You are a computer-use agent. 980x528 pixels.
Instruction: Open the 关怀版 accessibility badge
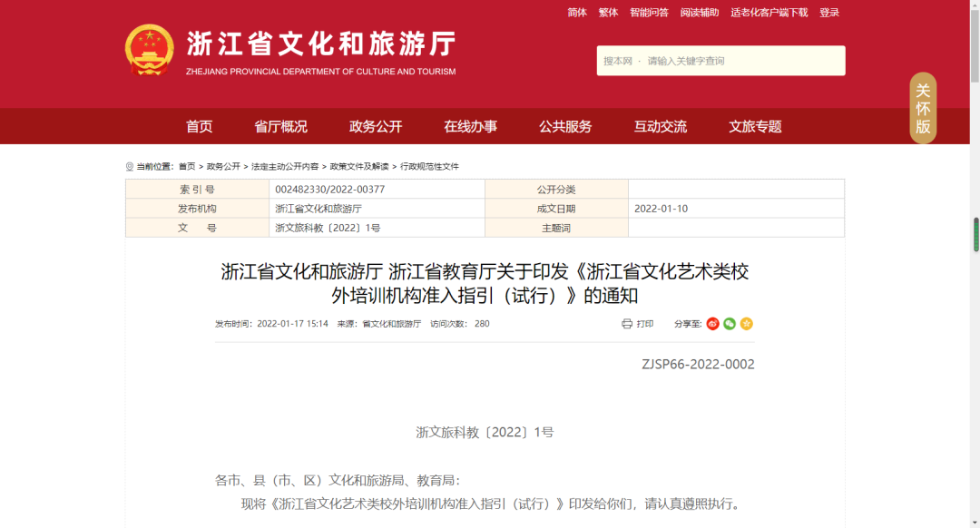[923, 108]
